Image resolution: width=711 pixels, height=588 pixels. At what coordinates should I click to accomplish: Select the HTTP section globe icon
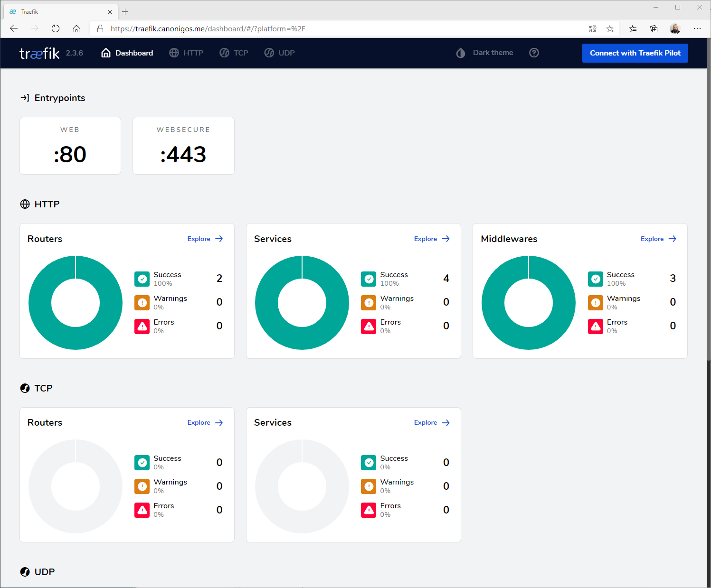pos(25,204)
